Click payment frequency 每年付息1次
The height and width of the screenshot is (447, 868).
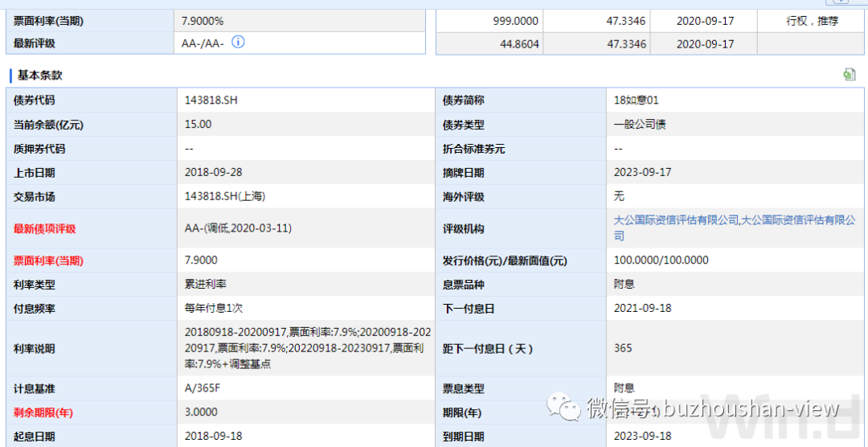tap(213, 308)
